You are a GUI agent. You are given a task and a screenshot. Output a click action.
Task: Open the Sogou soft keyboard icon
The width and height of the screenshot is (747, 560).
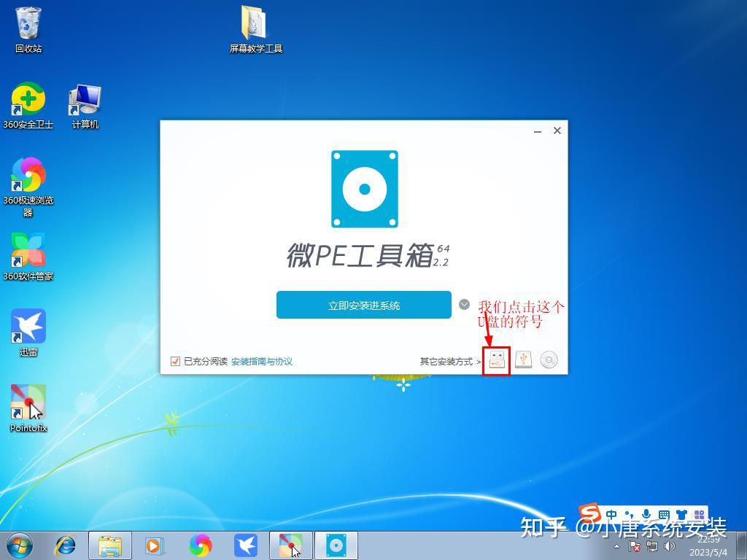(664, 514)
